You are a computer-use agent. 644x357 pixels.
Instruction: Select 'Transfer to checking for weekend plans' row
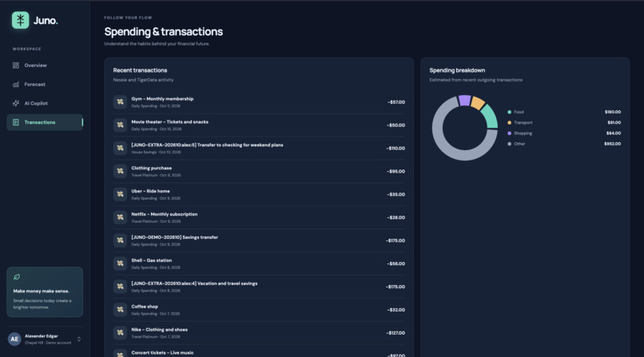(259, 148)
